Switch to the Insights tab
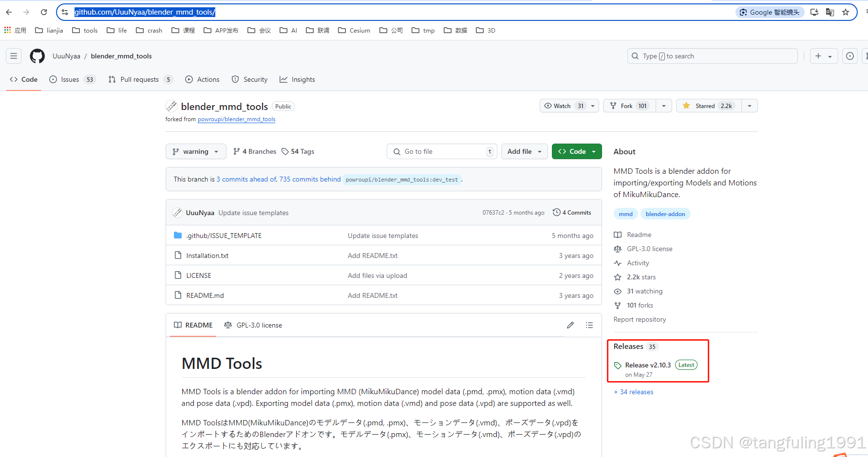The width and height of the screenshot is (868, 457). click(x=297, y=79)
